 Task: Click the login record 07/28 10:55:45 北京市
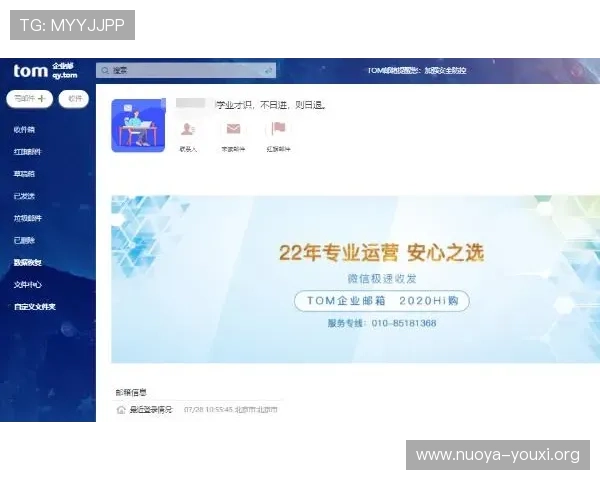click(230, 410)
